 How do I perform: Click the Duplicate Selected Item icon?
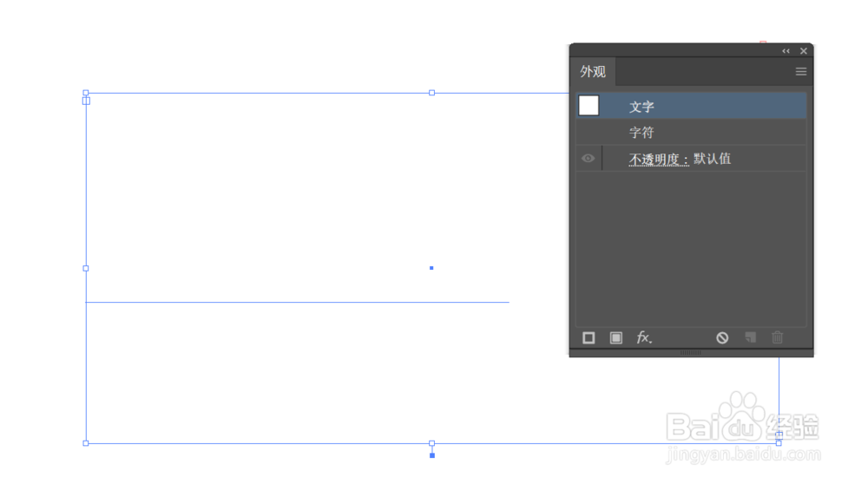[x=750, y=337]
